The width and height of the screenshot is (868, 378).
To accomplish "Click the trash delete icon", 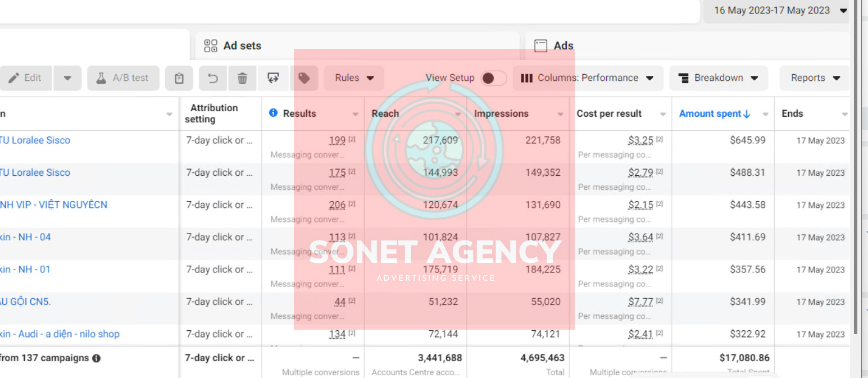I will pyautogui.click(x=242, y=78).
